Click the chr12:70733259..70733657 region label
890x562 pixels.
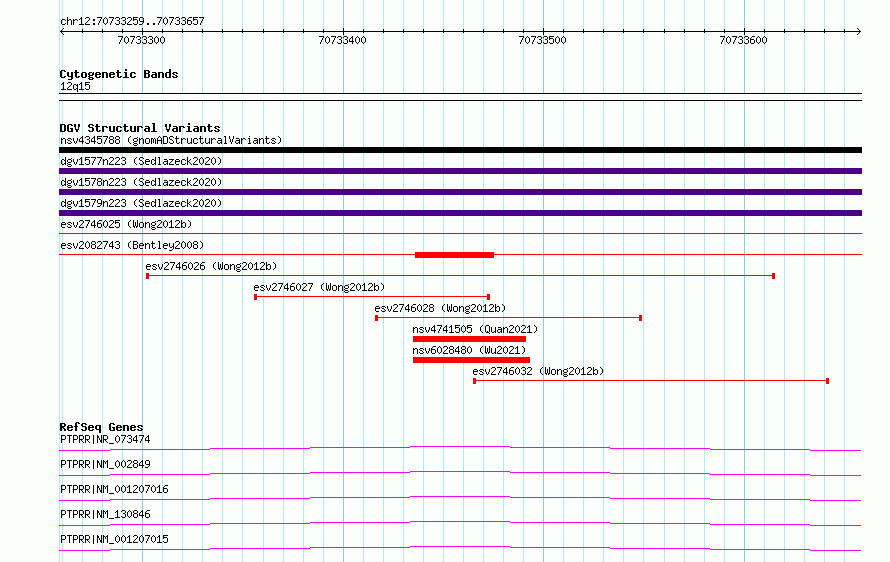click(x=132, y=21)
